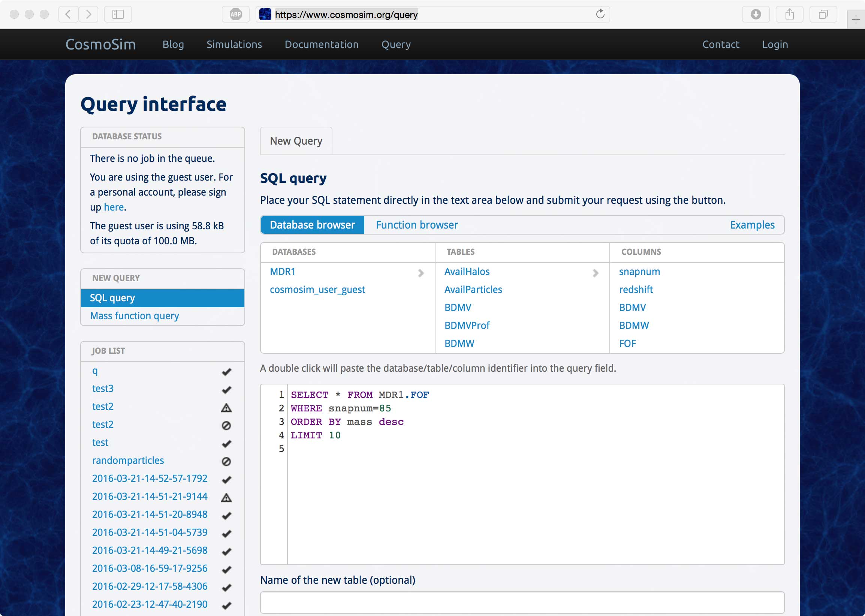
Task: Expand AvailHalos table chevron arrow
Action: (x=596, y=273)
